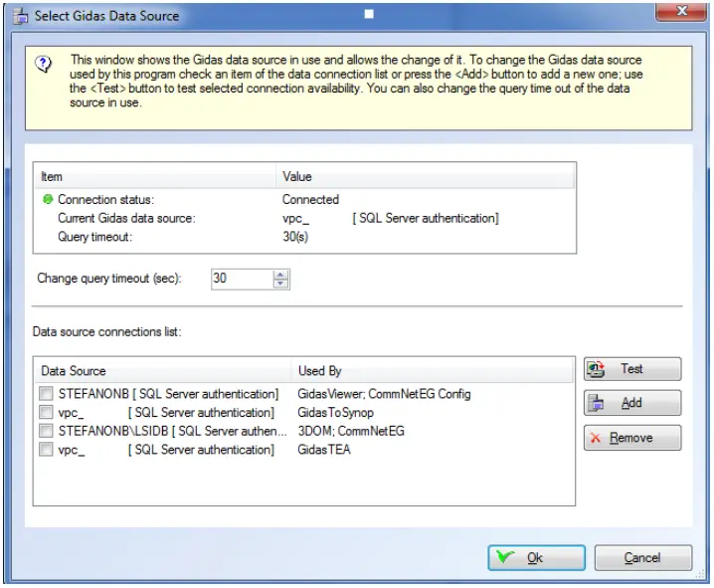714x588 pixels.
Task: Click the 'Connected' status value
Action: (310, 200)
